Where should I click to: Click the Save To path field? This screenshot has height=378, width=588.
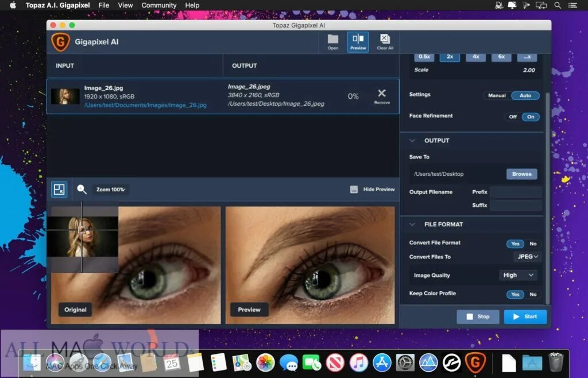pos(458,174)
